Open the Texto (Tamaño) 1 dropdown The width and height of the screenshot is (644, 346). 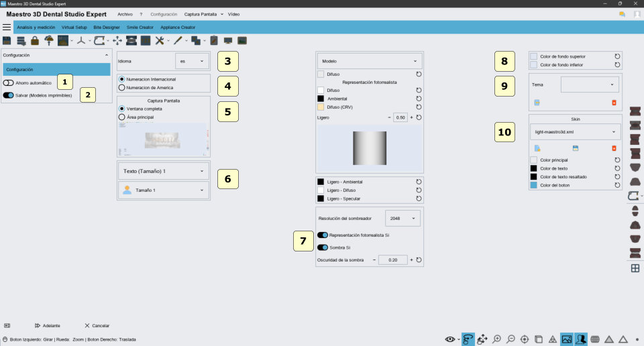click(x=164, y=171)
